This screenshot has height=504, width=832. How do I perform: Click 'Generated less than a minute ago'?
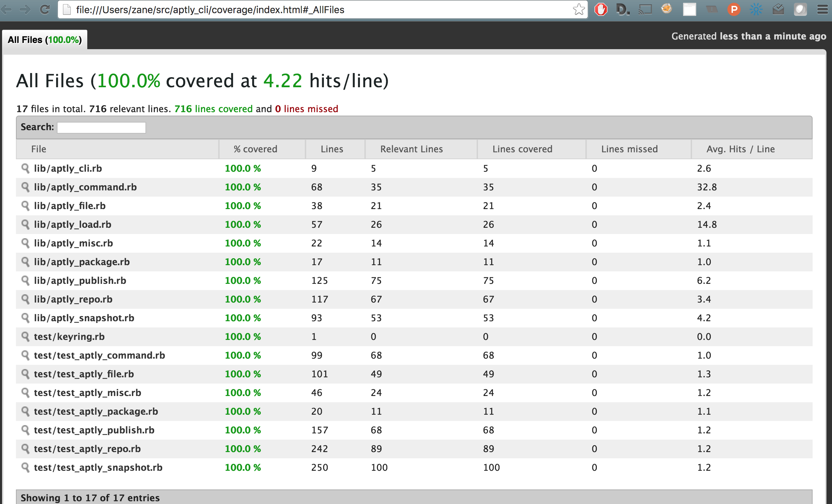pyautogui.click(x=749, y=36)
